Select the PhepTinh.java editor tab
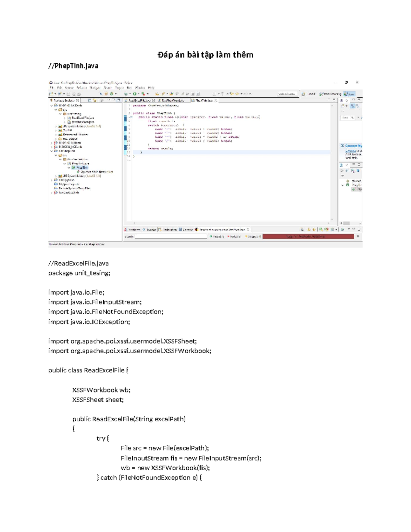The image size is (411, 532). coord(204,100)
